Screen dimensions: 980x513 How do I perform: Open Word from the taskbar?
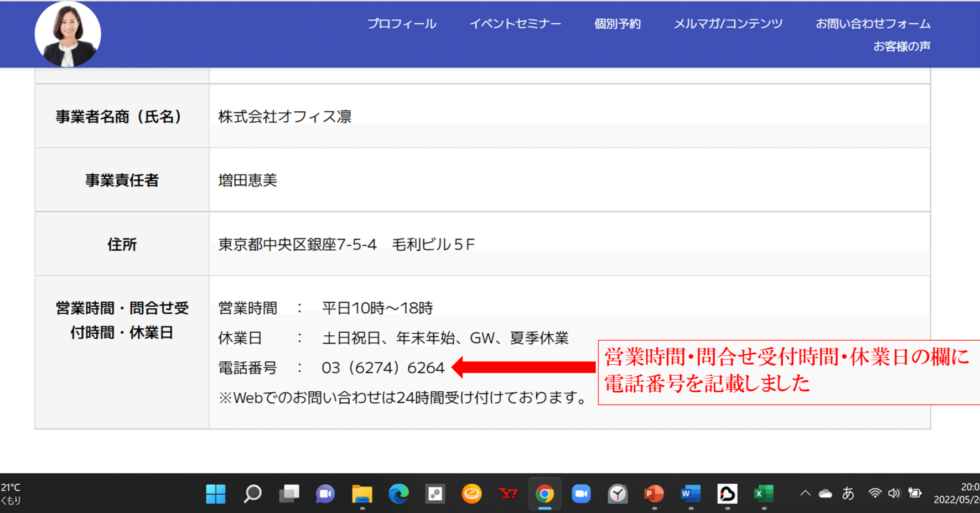point(691,494)
